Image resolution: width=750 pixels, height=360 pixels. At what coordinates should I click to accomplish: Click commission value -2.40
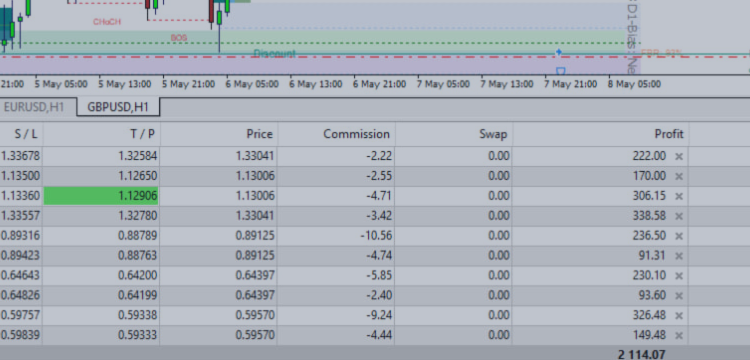point(379,296)
